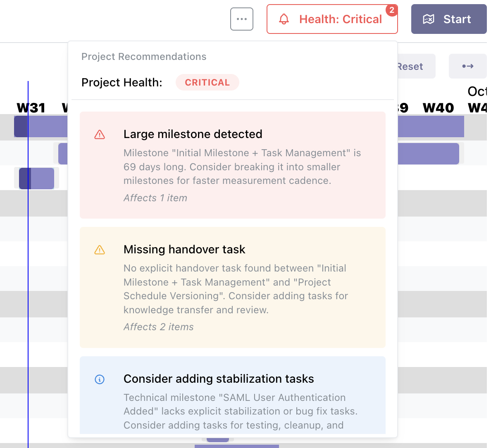Click the 'Affects 1 item' text

[x=155, y=198]
